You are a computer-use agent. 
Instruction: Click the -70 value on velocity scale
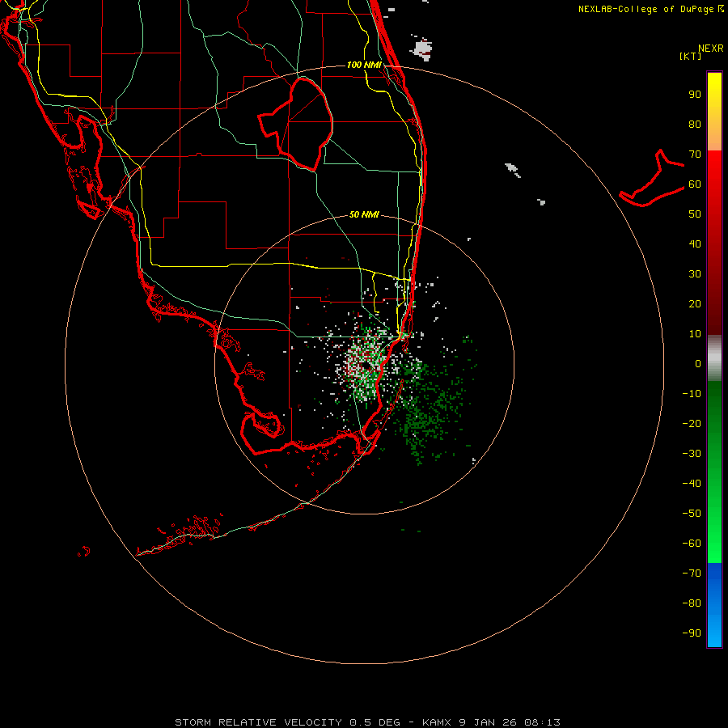692,573
